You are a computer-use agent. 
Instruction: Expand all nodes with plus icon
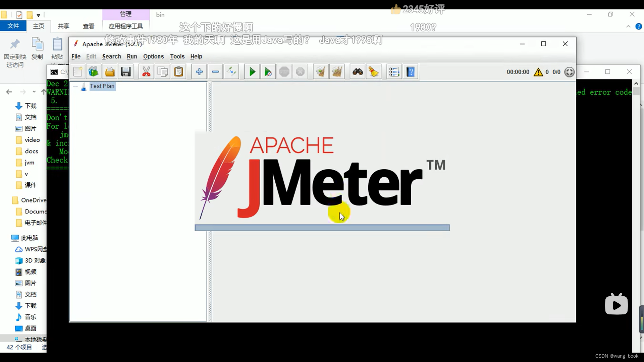point(199,72)
